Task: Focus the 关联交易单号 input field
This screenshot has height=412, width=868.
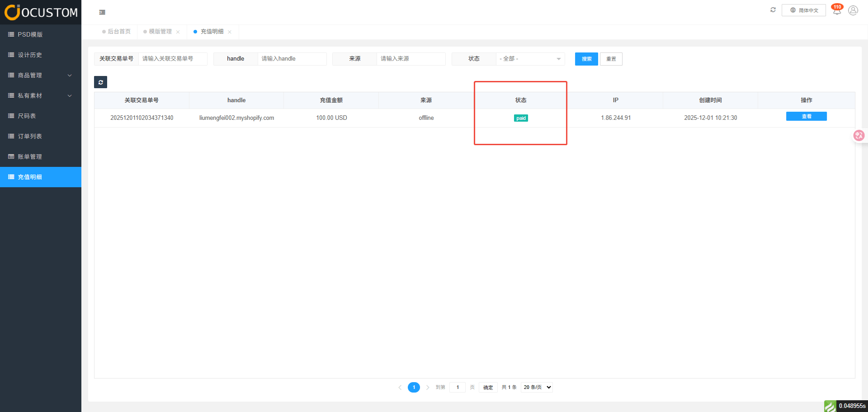Action: [x=173, y=59]
